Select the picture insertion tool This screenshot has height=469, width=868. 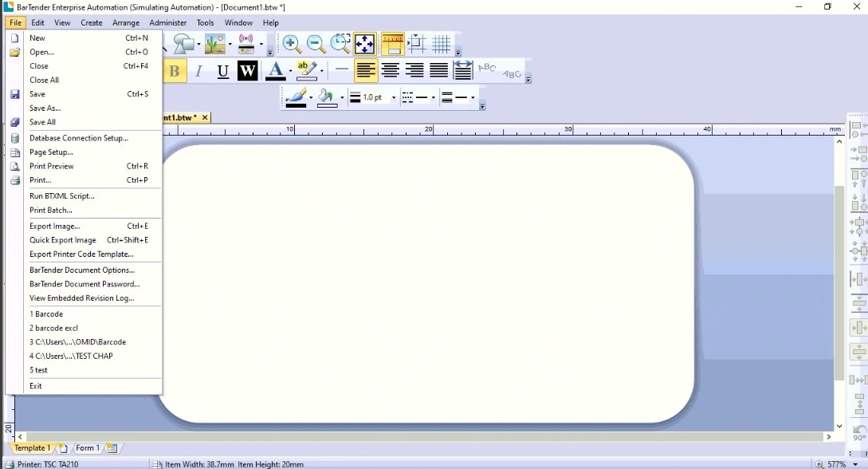214,44
